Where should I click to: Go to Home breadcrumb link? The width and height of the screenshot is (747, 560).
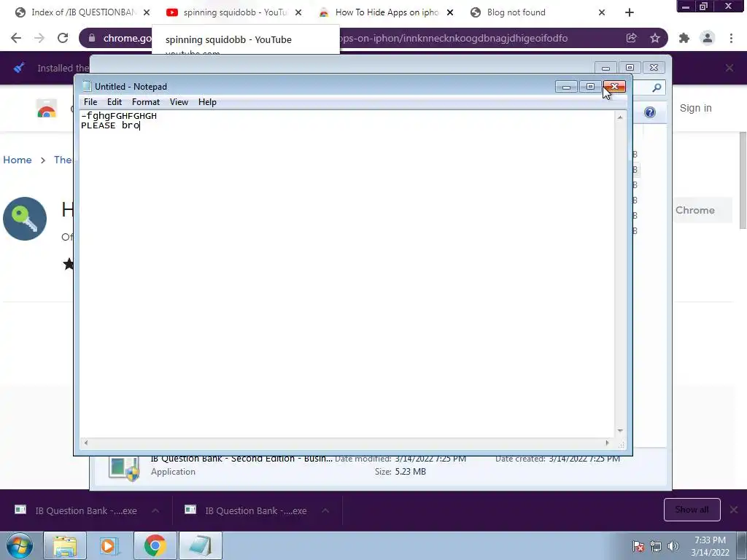(18, 160)
